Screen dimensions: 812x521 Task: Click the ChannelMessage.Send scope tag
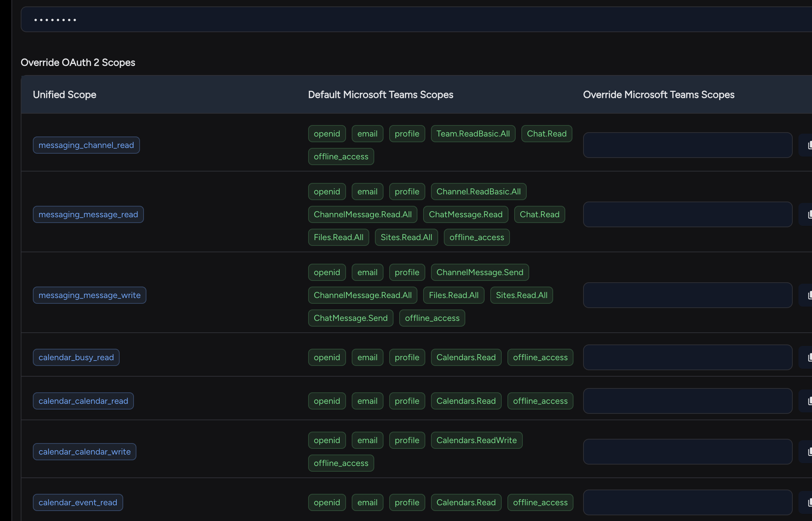point(480,272)
